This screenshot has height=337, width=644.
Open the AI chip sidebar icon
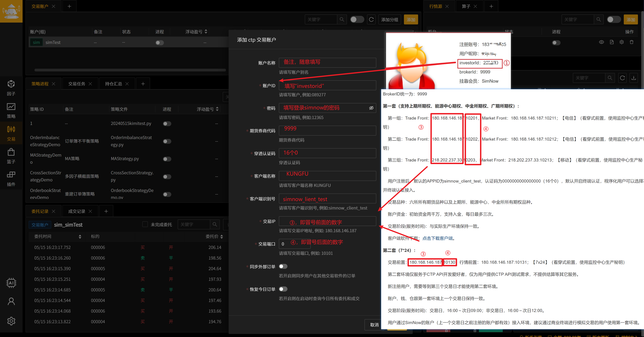(x=11, y=283)
